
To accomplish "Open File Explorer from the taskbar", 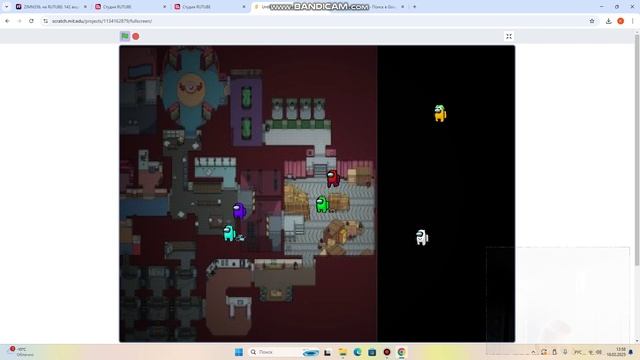I will (342, 352).
